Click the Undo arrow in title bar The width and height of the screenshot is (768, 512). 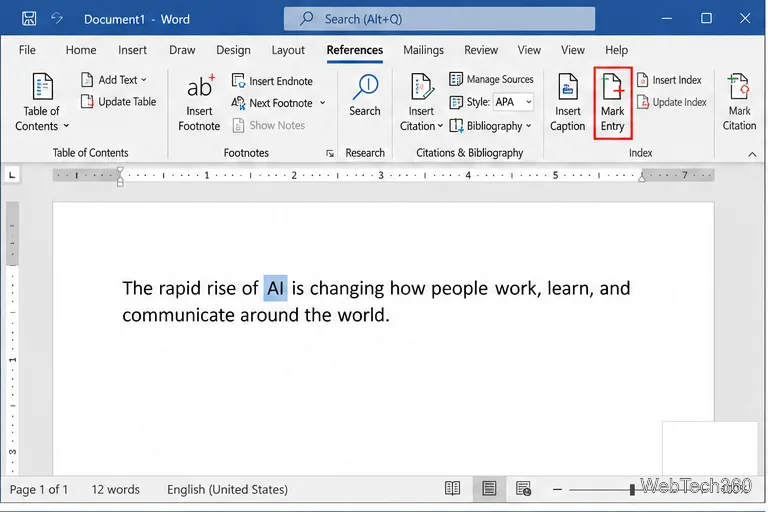pyautogui.click(x=57, y=19)
